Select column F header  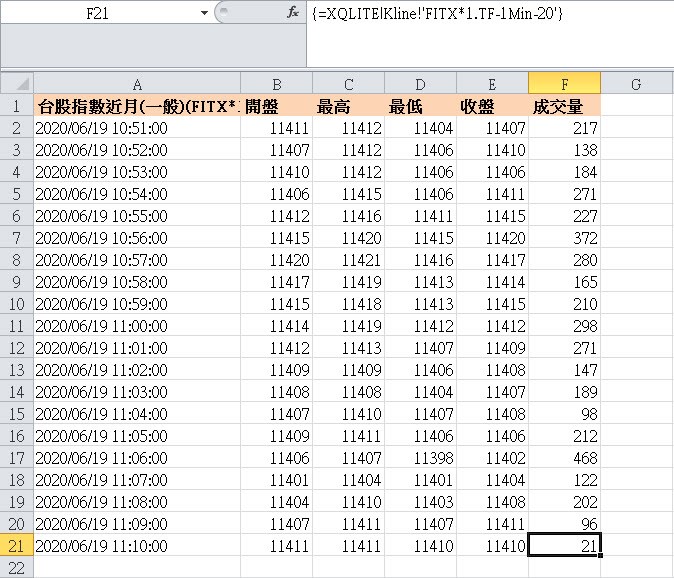point(564,84)
